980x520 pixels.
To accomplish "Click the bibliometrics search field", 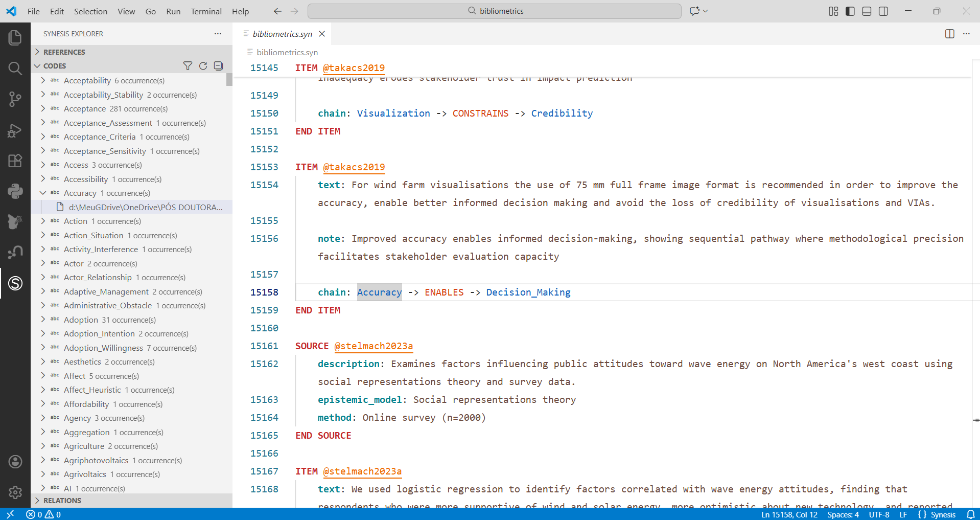I will 494,11.
